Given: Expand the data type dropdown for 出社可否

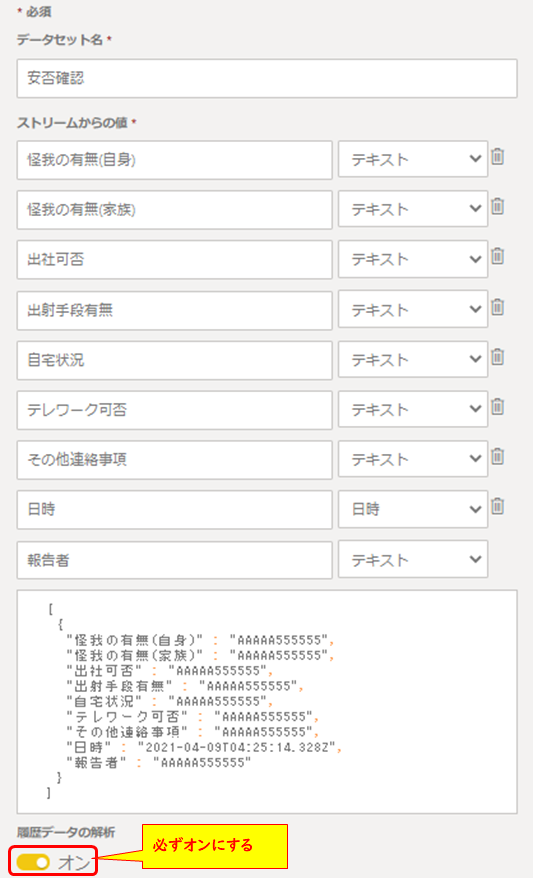Looking at the screenshot, I should point(413,259).
